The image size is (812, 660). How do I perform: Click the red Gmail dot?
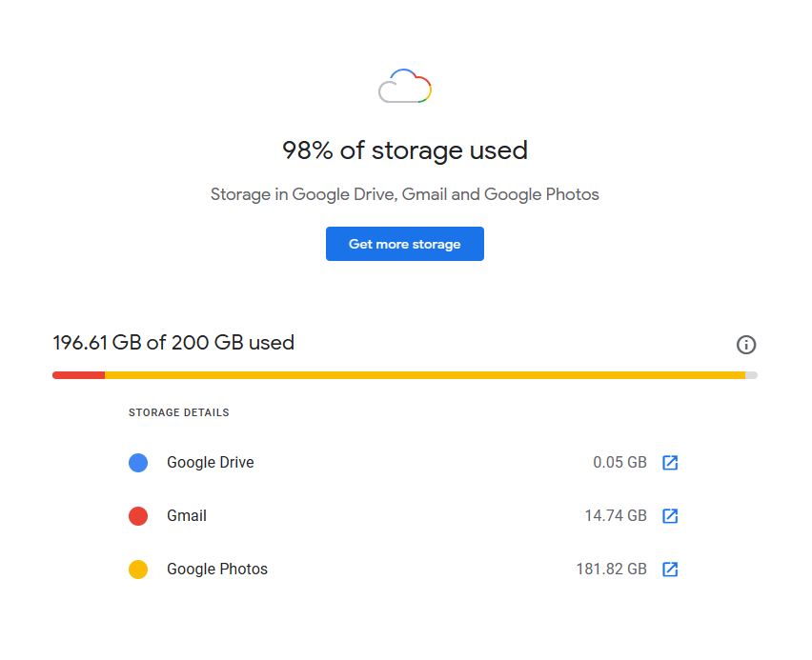pyautogui.click(x=138, y=516)
